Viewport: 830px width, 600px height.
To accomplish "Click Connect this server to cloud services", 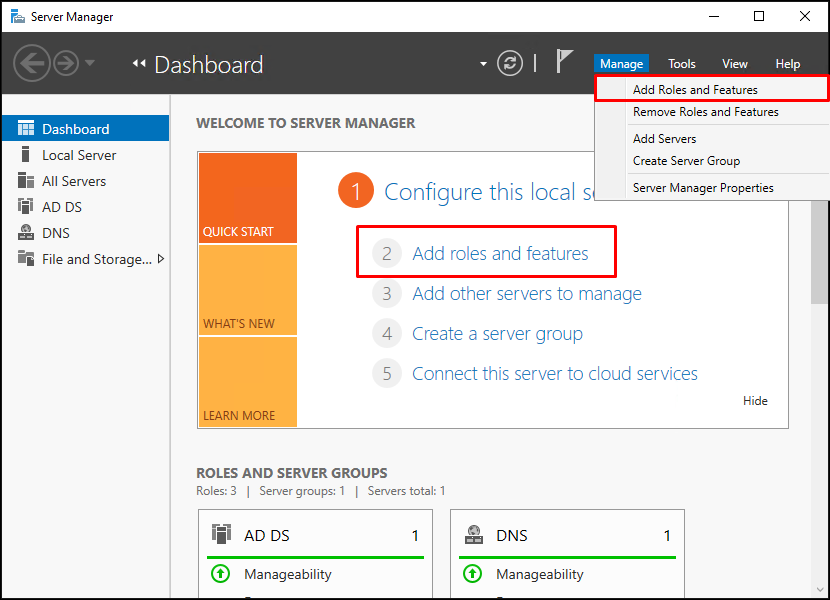I will pyautogui.click(x=555, y=373).
